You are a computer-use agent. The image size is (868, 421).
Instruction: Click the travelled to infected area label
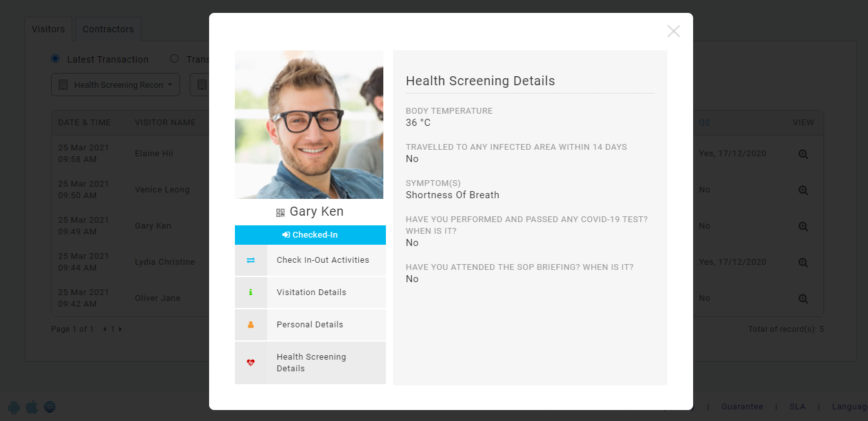pyautogui.click(x=516, y=147)
